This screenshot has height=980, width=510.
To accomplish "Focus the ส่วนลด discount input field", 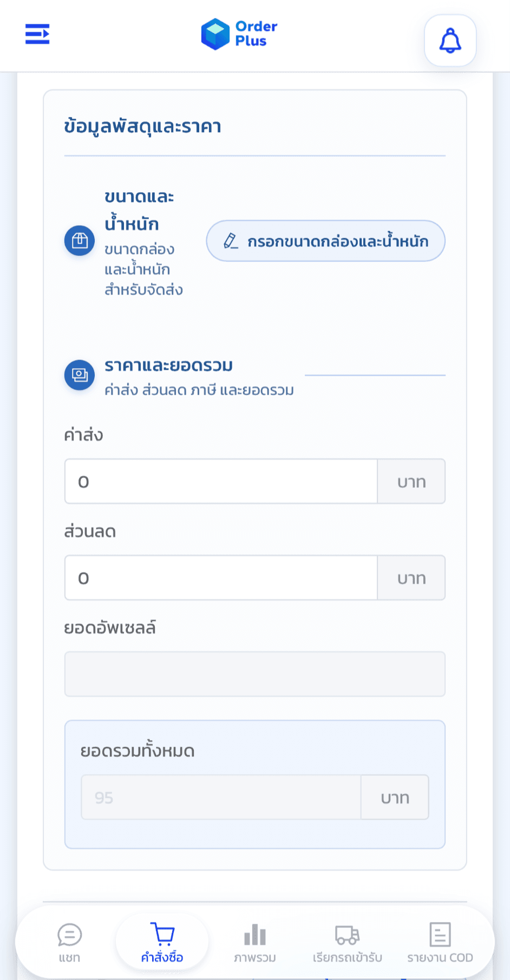I will click(221, 578).
